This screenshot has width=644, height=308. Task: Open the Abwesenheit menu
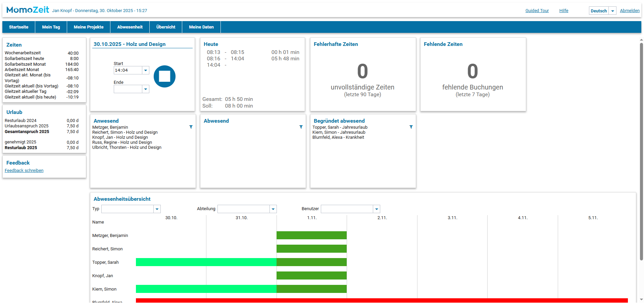130,27
